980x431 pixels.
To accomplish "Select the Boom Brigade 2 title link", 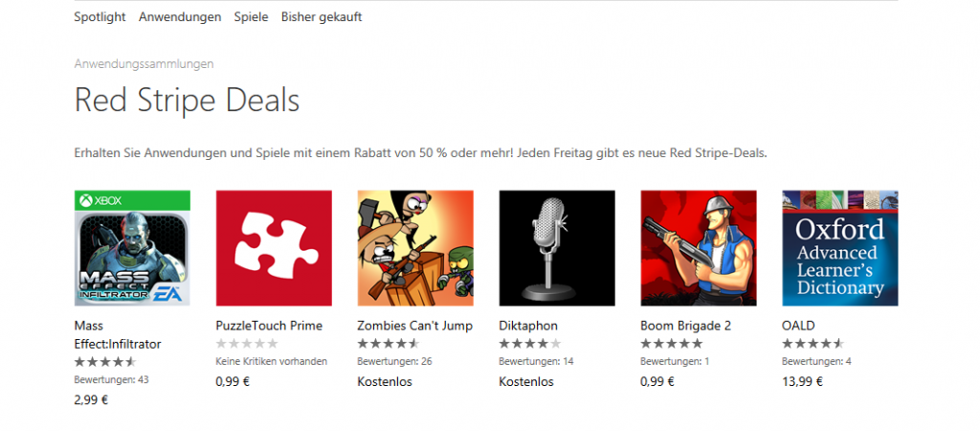I will (x=685, y=326).
